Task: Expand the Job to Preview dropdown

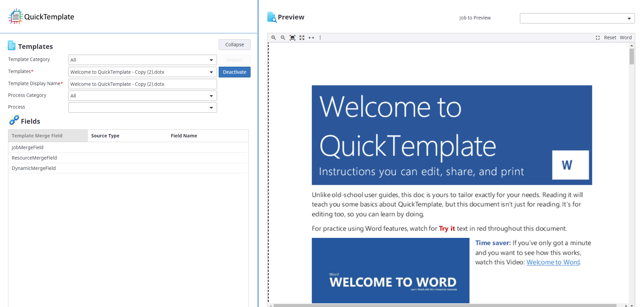Action: pyautogui.click(x=629, y=18)
